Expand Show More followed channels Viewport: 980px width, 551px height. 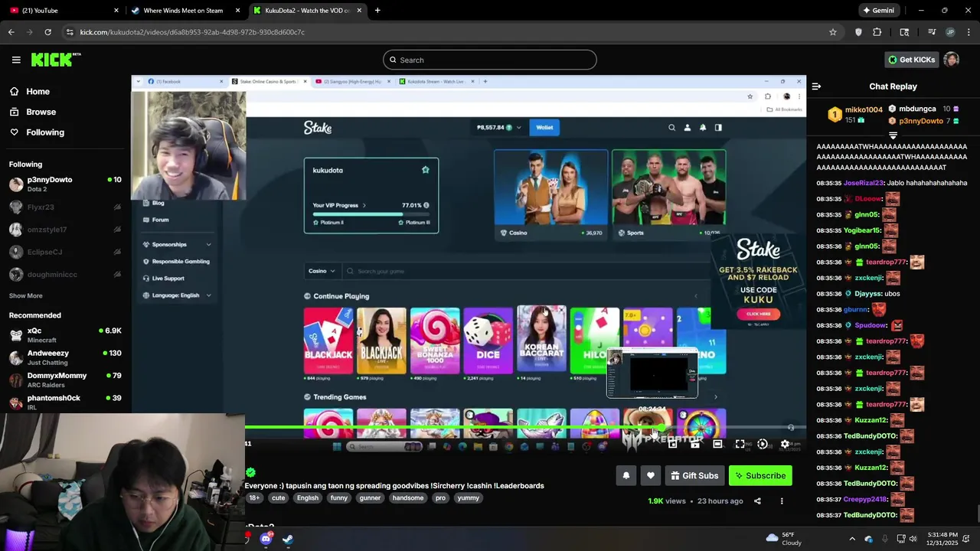pyautogui.click(x=26, y=296)
